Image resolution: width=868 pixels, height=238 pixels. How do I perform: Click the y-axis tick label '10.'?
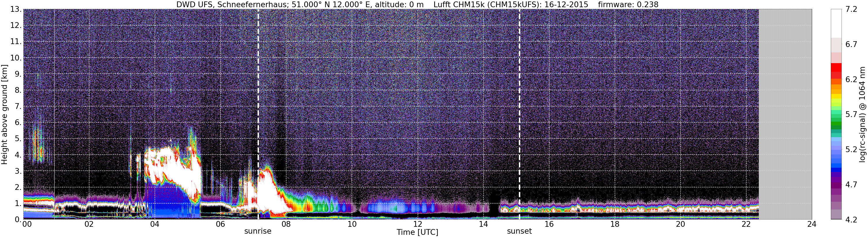(16, 58)
